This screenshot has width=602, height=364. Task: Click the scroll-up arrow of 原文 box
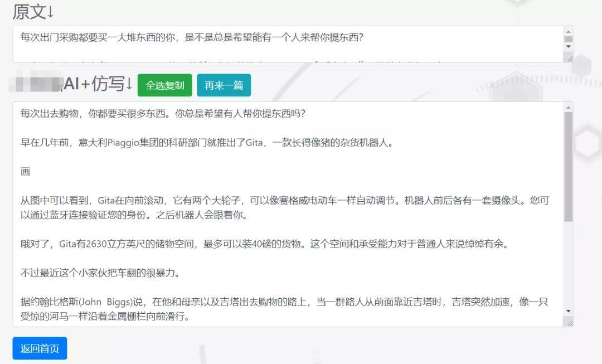[568, 31]
